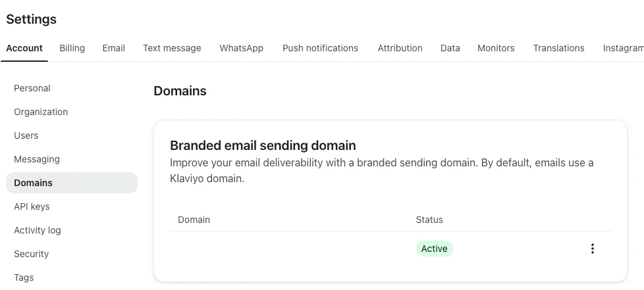Select Messaging in the sidebar
This screenshot has height=290, width=644.
click(37, 159)
